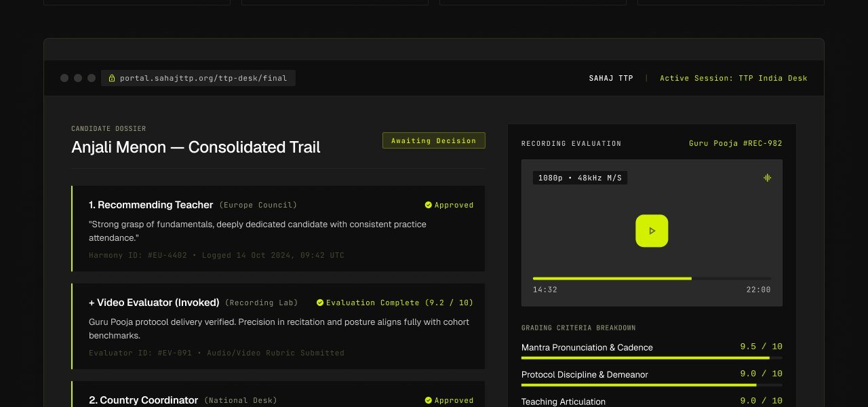Screen dimensions: 868x407
Task: Click "Active Session: TTP India Desk"
Action: click(734, 78)
